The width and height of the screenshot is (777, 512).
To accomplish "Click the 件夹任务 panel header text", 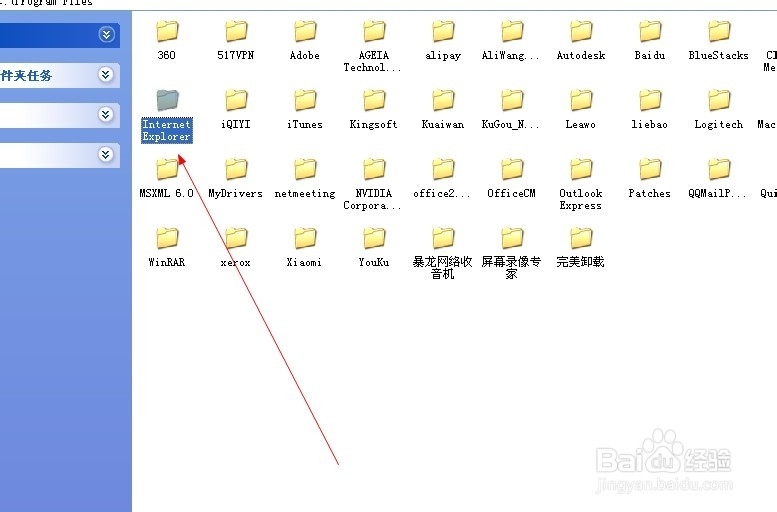I will coord(26,76).
